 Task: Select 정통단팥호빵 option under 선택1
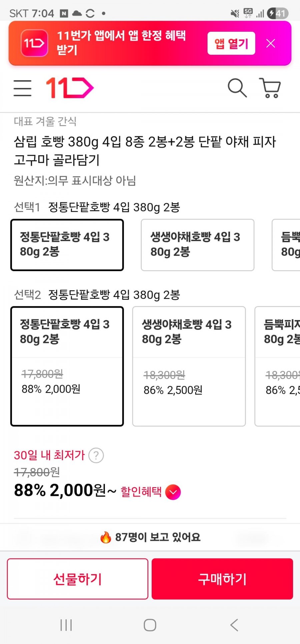(67, 245)
